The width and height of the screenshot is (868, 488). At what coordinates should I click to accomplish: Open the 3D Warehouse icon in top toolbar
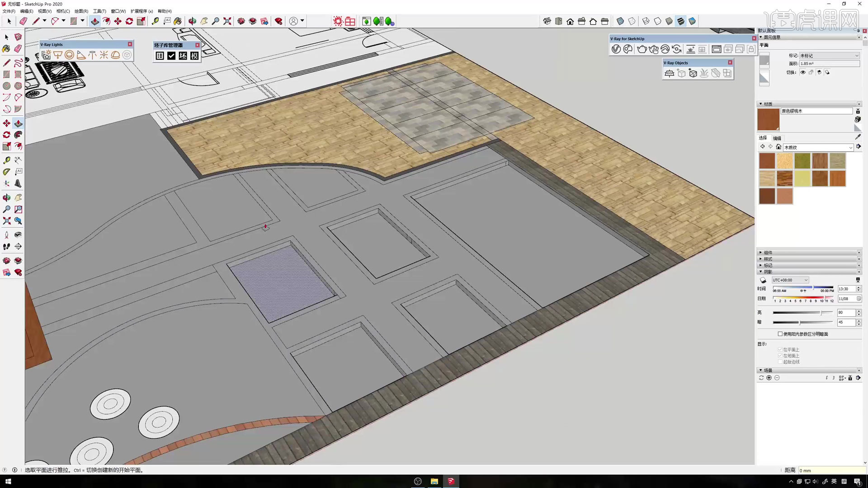click(x=241, y=21)
